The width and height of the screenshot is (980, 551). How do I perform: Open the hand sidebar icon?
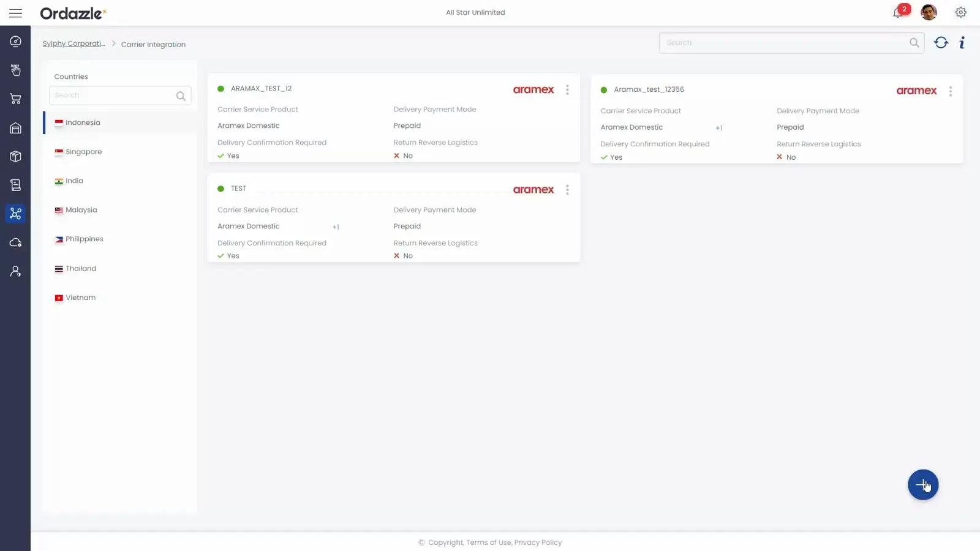pos(15,70)
